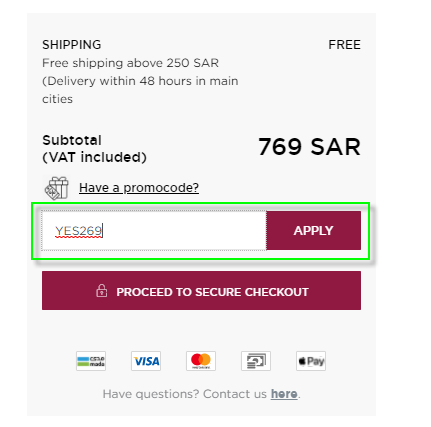Click the YES269 text in promo field
This screenshot has width=431, height=427.
point(79,231)
